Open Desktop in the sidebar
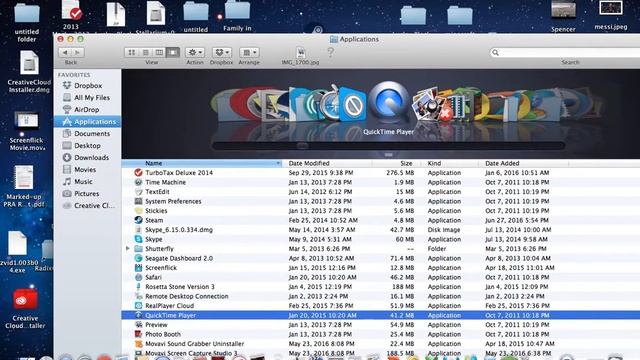Image resolution: width=640 pixels, height=360 pixels. coord(87,145)
